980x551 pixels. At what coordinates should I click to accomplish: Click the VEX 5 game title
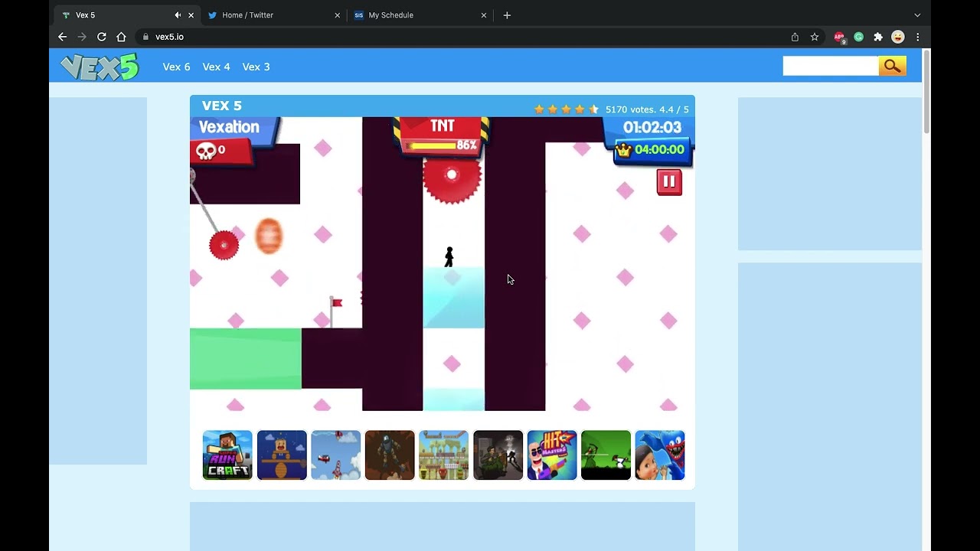[221, 106]
